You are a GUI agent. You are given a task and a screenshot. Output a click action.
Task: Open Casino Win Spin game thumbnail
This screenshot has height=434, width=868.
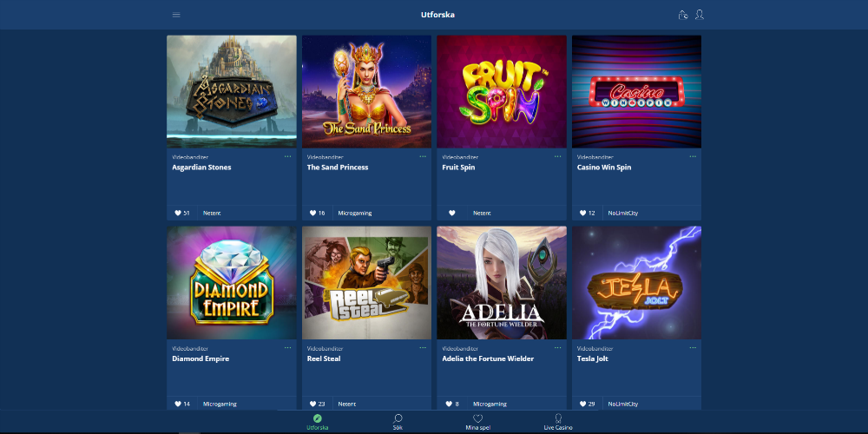(x=636, y=92)
